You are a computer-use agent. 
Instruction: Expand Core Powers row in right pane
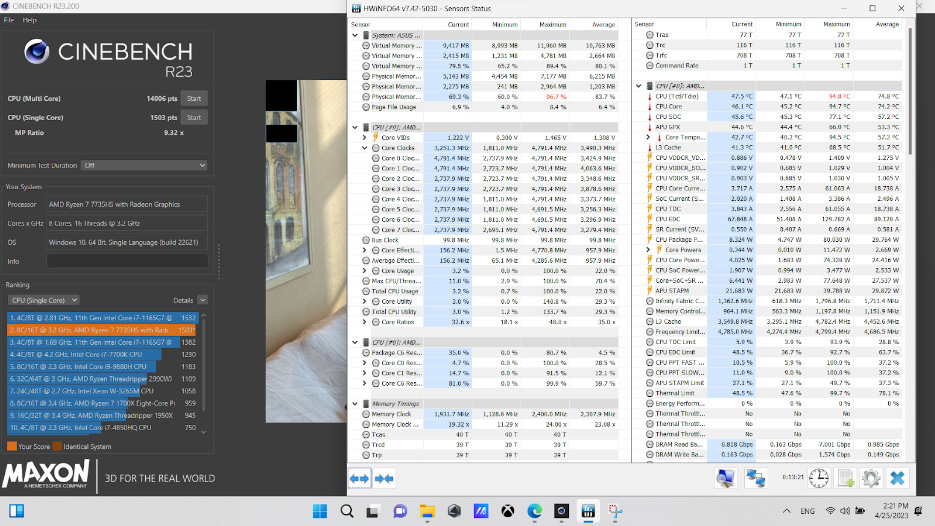[648, 250]
